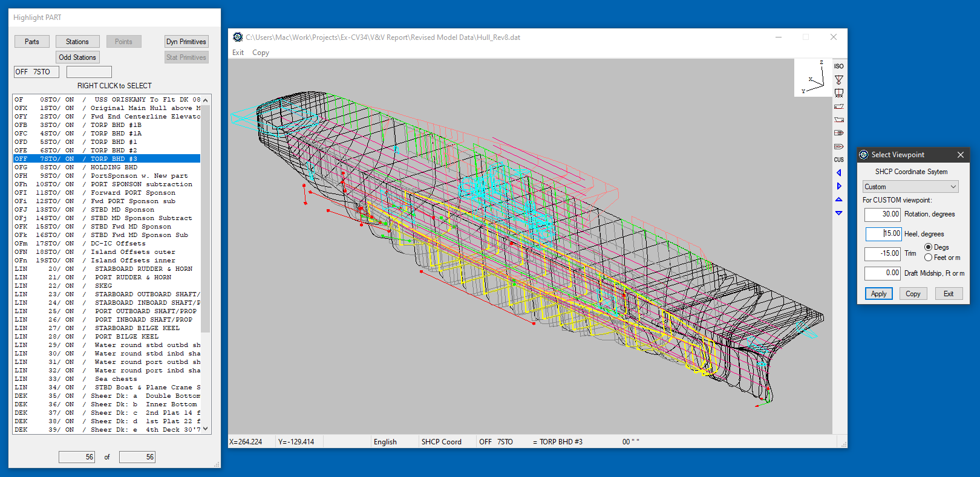Open the Copy menu in viewer
The height and width of the screenshot is (477, 980).
pyautogui.click(x=261, y=53)
